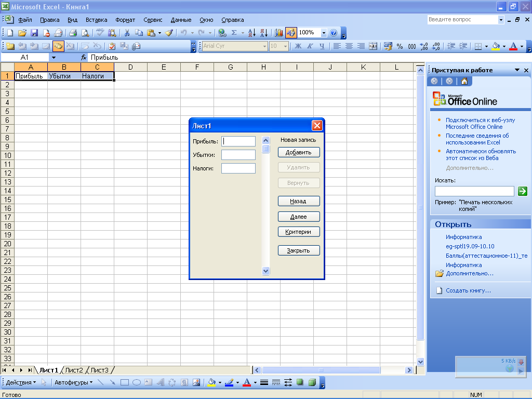The height and width of the screenshot is (399, 532).
Task: Merge and center cells icon
Action: click(373, 46)
